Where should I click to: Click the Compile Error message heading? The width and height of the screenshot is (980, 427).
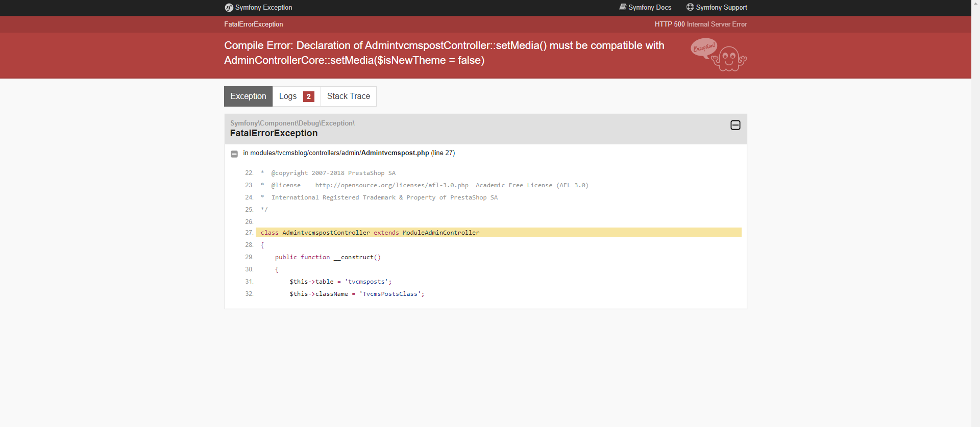point(444,53)
